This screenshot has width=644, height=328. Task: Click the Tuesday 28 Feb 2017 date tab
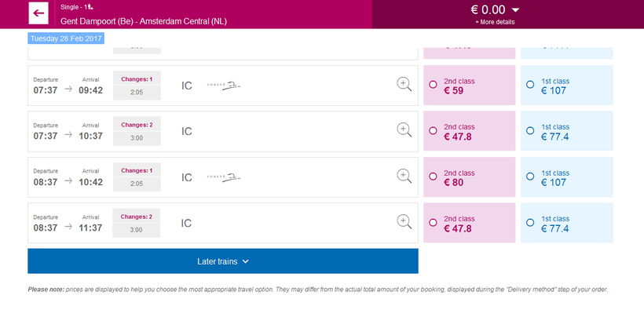[60, 38]
